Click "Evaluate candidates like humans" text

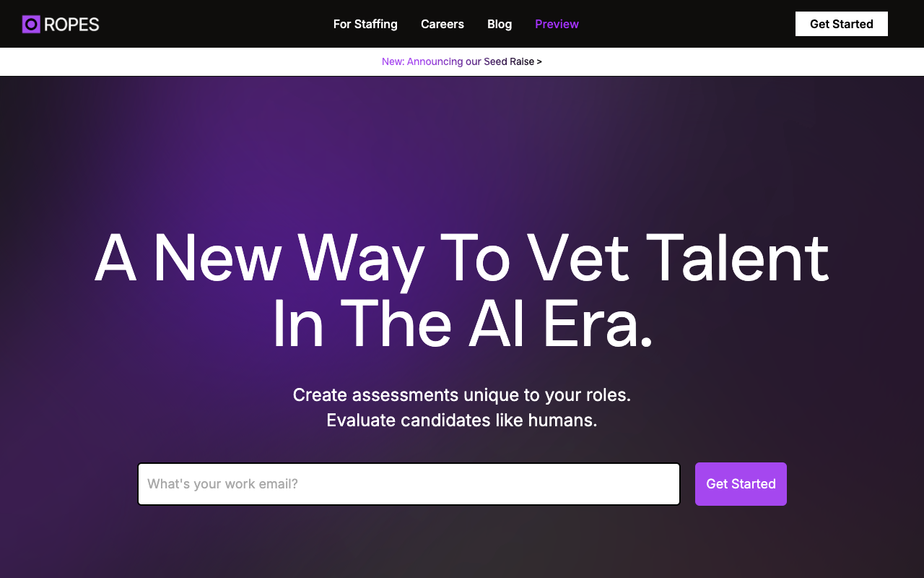462,420
